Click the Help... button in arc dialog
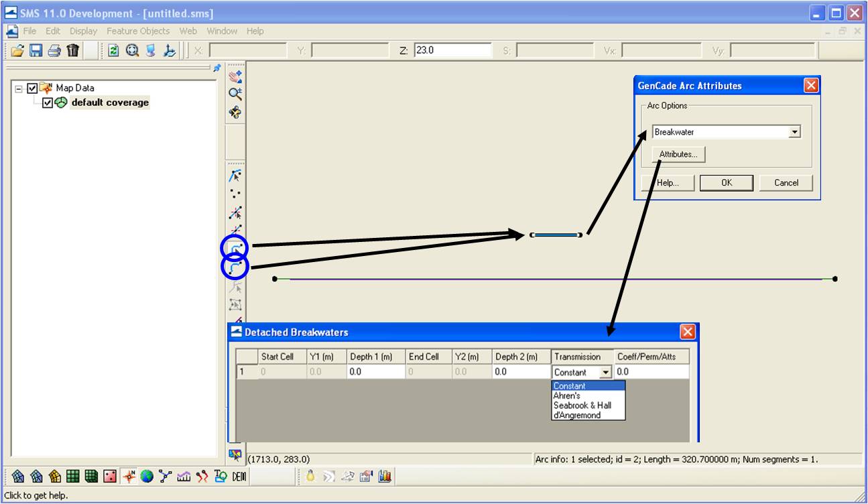This screenshot has height=504, width=868. 668,182
